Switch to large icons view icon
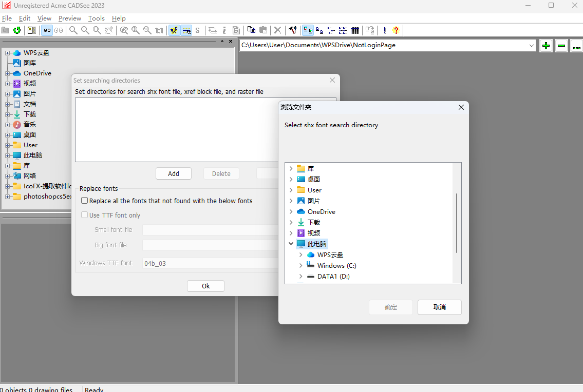This screenshot has width=583, height=392. 308,30
